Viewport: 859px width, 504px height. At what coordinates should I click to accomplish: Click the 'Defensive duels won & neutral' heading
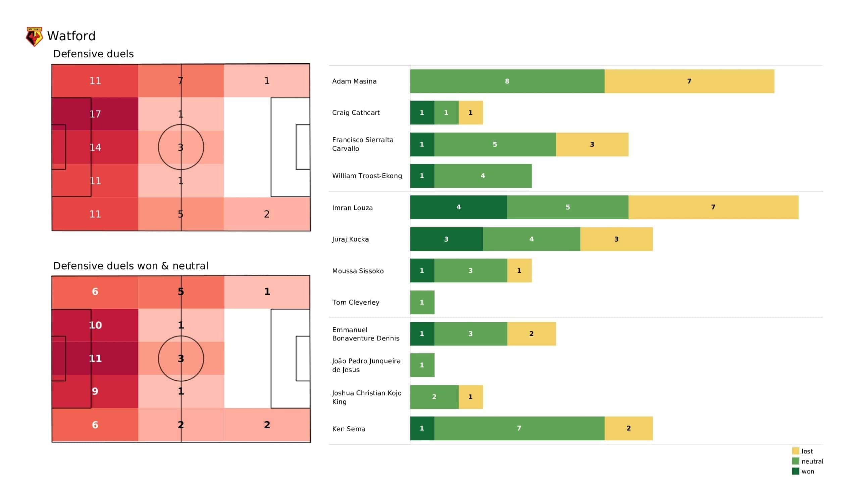pyautogui.click(x=131, y=266)
